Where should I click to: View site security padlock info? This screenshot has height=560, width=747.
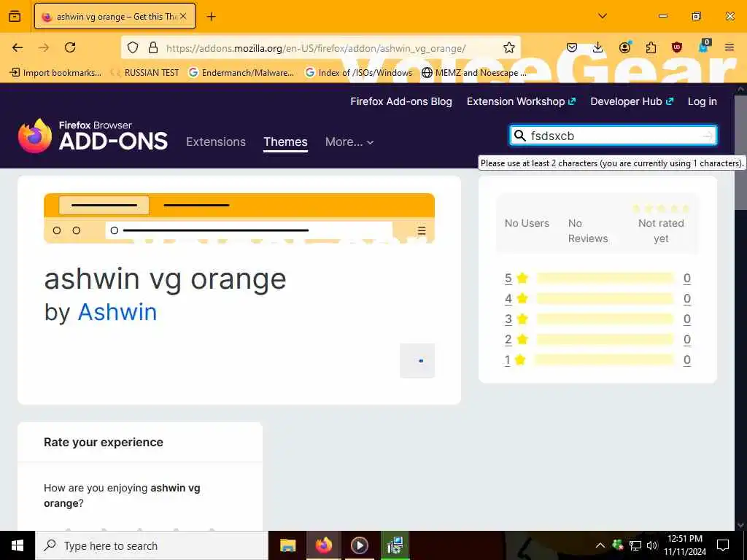(x=153, y=47)
